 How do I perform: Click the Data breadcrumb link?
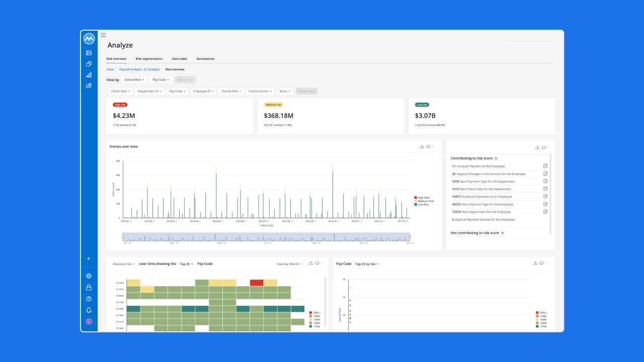pyautogui.click(x=110, y=69)
